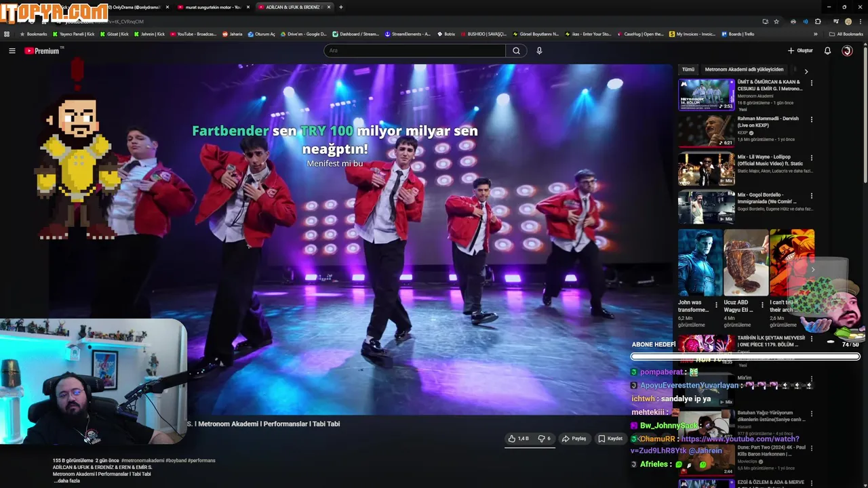
Task: Open Görsel Boyutlarını bookmark
Action: pyautogui.click(x=536, y=34)
